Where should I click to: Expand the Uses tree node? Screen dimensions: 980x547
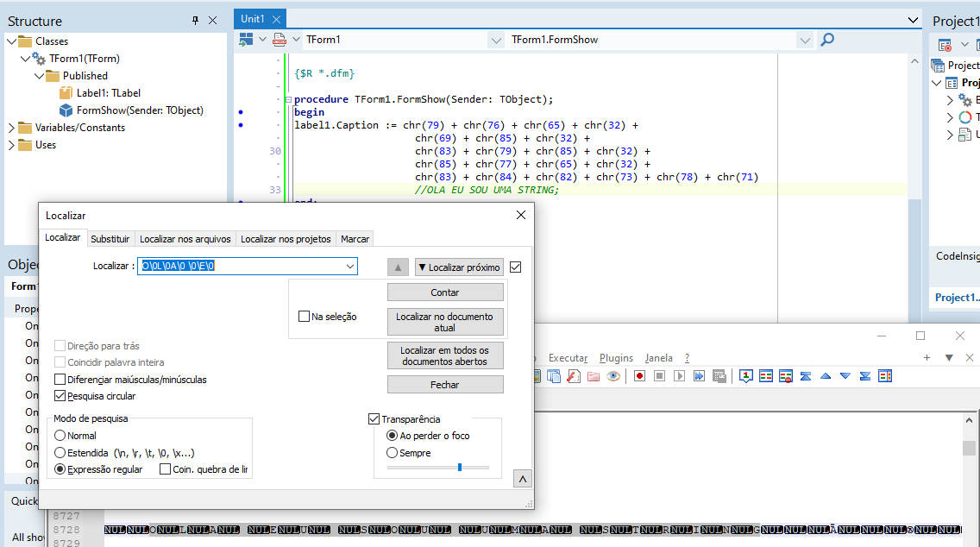(x=11, y=145)
